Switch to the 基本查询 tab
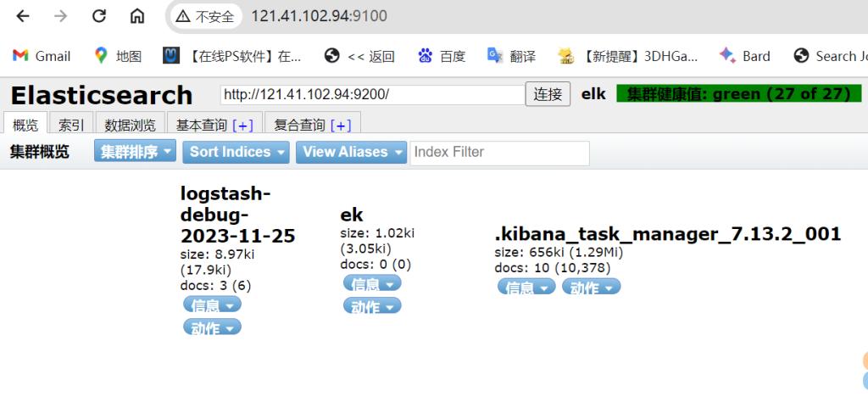Screen dimensions: 868x419 [202, 126]
